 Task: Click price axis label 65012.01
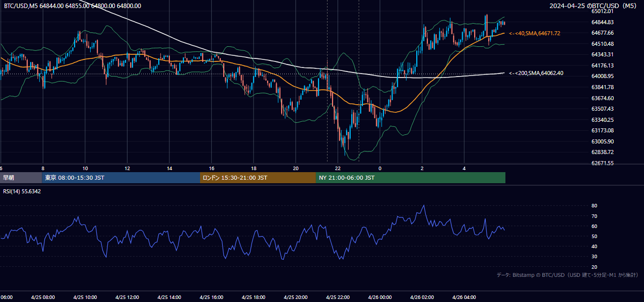[x=602, y=11]
